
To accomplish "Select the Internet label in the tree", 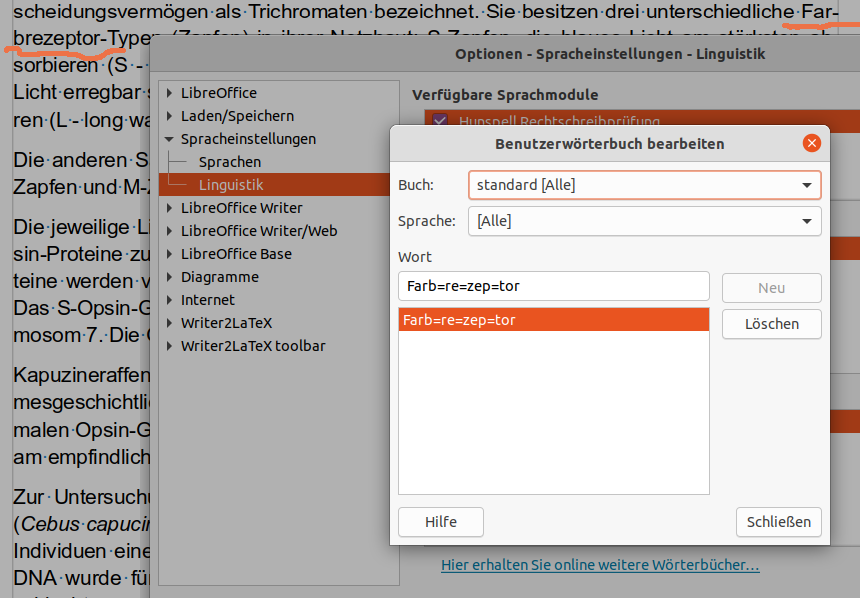I will (x=208, y=300).
